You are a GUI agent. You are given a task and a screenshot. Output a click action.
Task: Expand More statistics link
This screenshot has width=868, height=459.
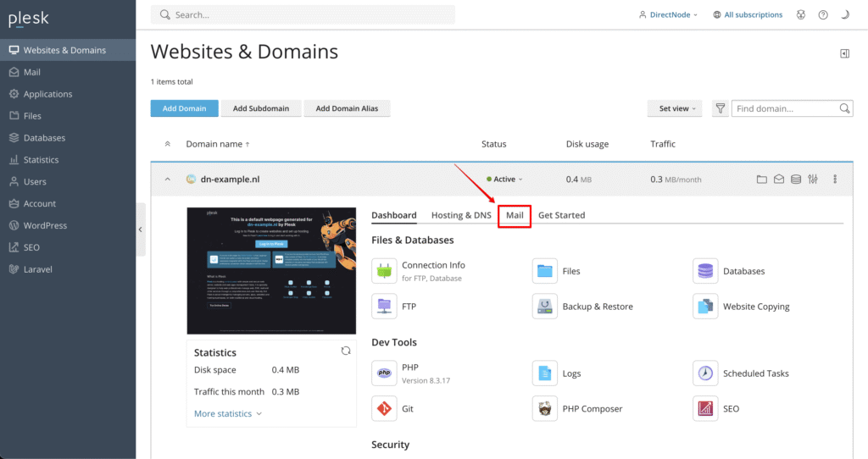(228, 413)
